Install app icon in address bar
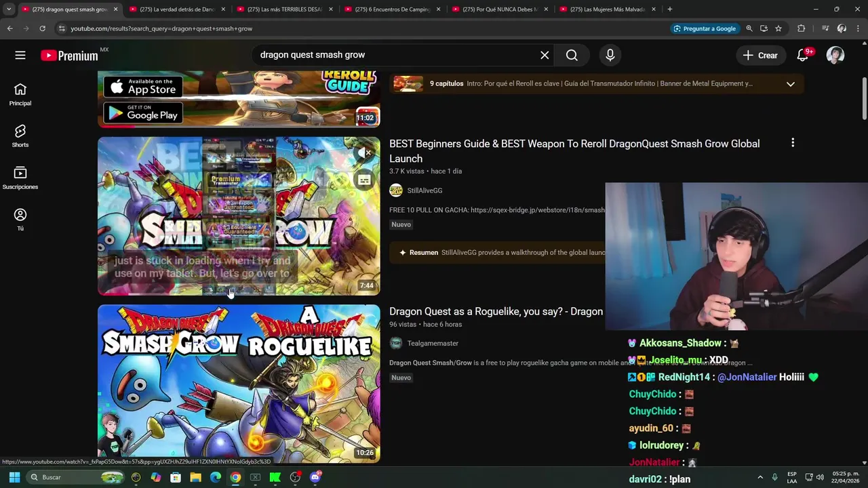Screen dimensions: 868x488 tap(764, 28)
